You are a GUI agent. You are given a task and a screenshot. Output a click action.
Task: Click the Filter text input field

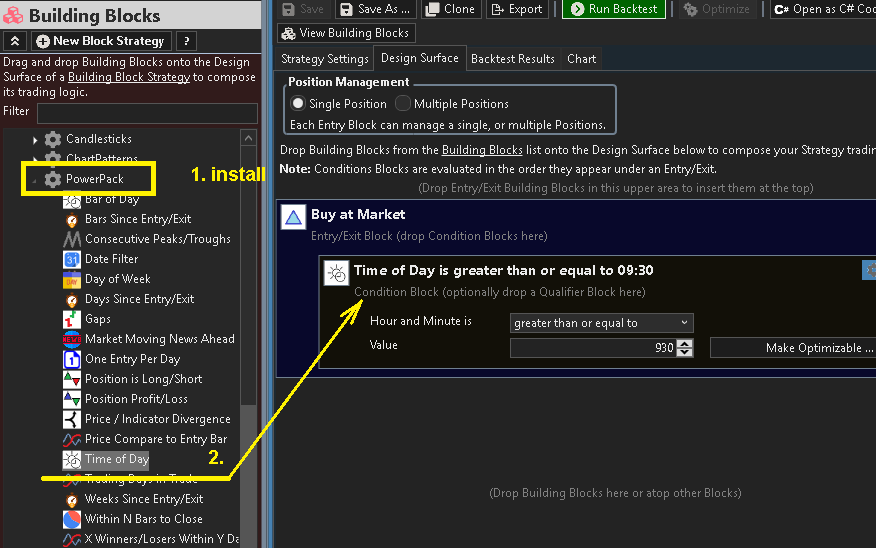coord(147,112)
